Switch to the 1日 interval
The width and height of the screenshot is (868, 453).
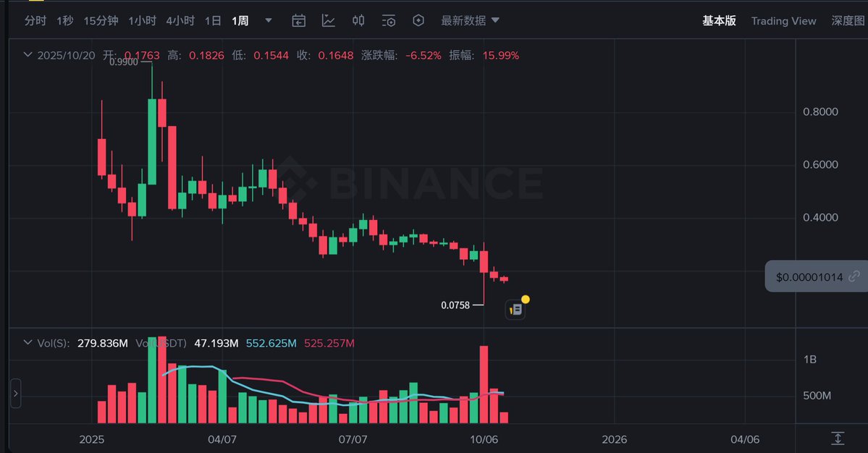(213, 21)
